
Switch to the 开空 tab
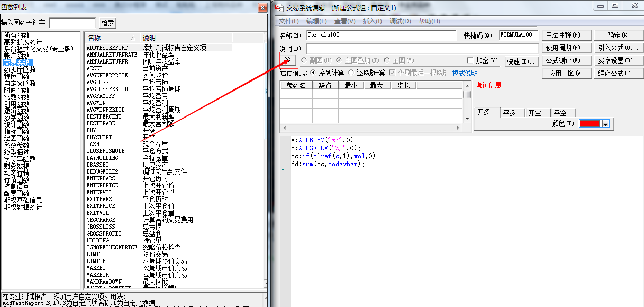[x=535, y=113]
